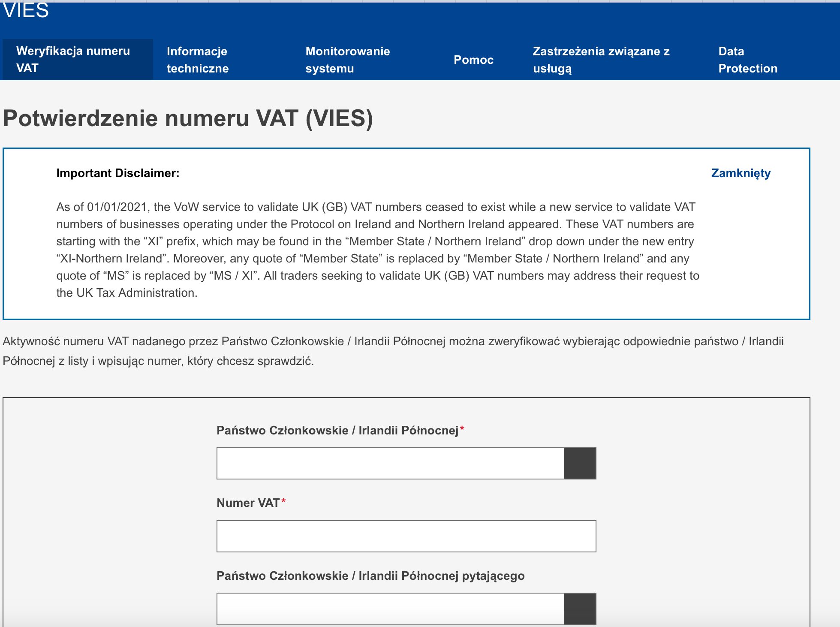Open the Pomoc page
The width and height of the screenshot is (840, 627).
coord(473,60)
